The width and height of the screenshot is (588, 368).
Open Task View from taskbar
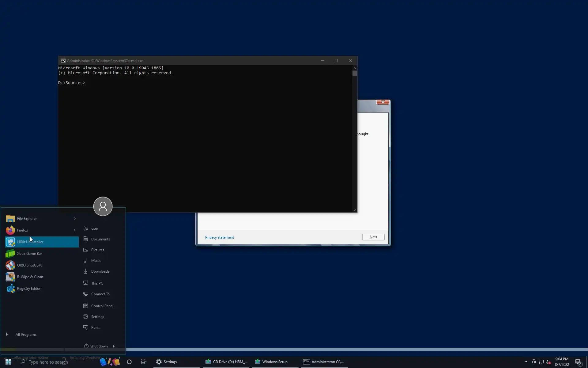pos(144,362)
